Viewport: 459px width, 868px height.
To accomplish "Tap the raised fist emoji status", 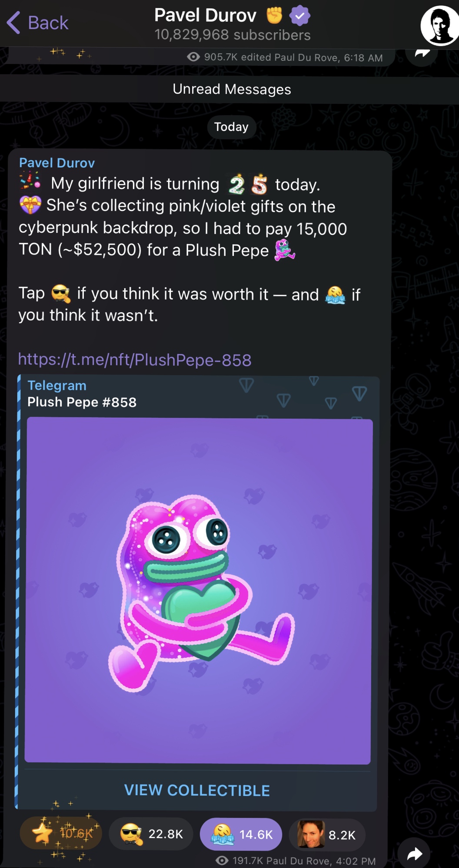I will point(274,15).
